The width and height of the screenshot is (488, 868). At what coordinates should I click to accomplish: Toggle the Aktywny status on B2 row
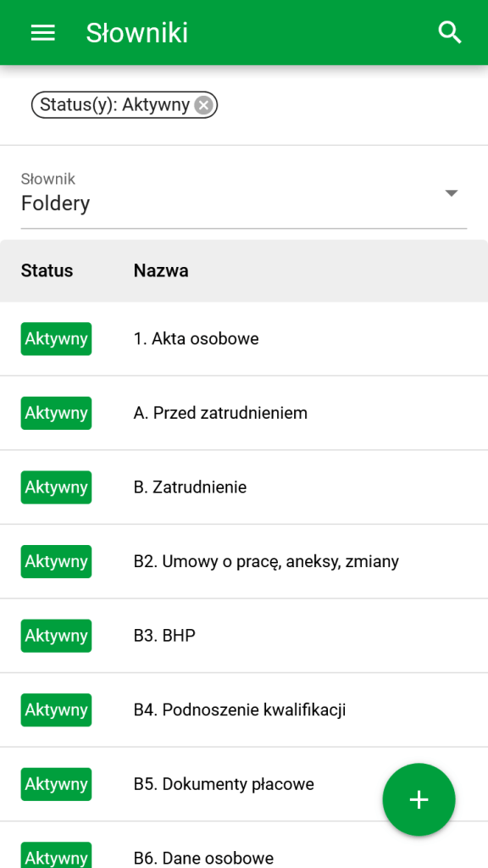56,561
